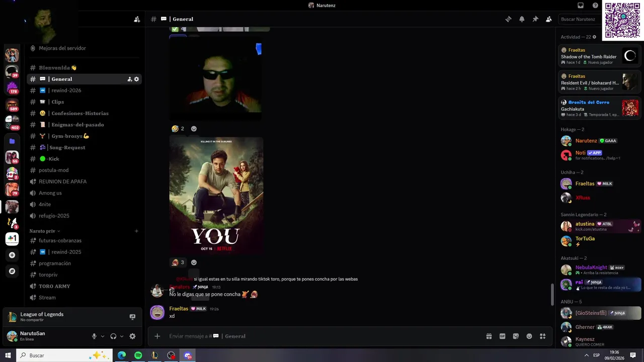The height and width of the screenshot is (362, 644).
Task: Open the Windows Start menu
Action: point(8,355)
